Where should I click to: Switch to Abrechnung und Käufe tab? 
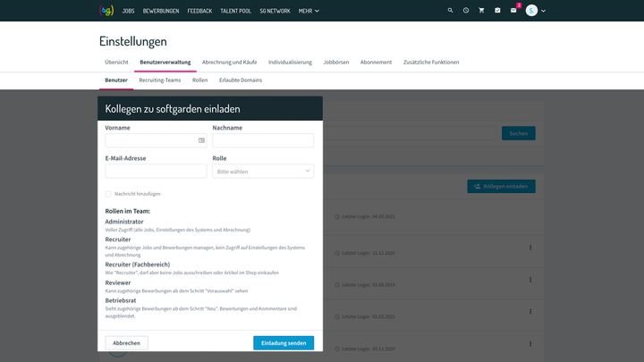[229, 63]
